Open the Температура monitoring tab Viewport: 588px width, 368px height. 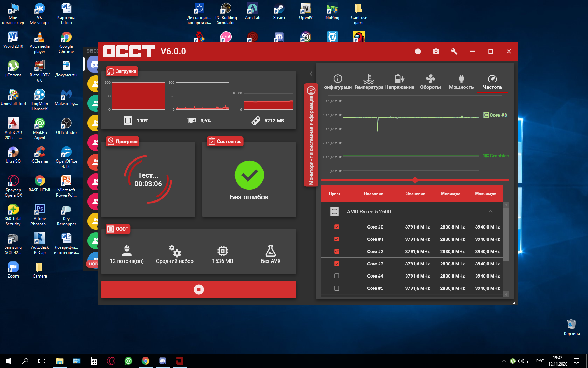point(369,82)
